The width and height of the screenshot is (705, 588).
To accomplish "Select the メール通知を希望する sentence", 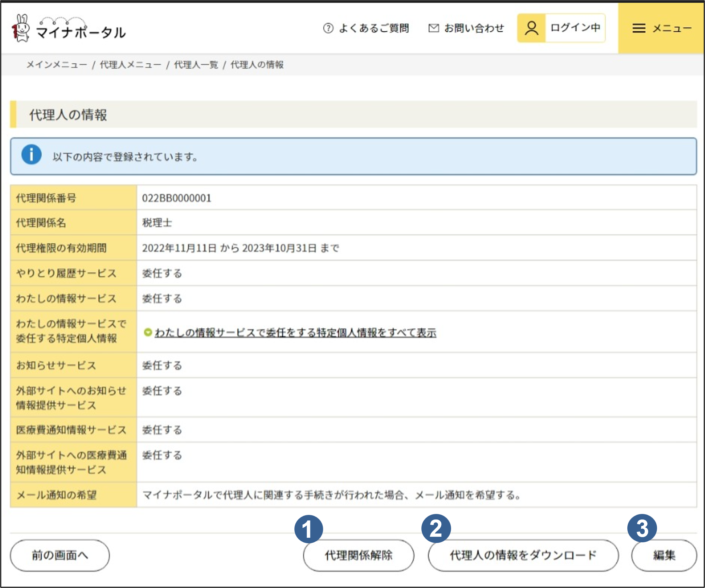I will (331, 495).
